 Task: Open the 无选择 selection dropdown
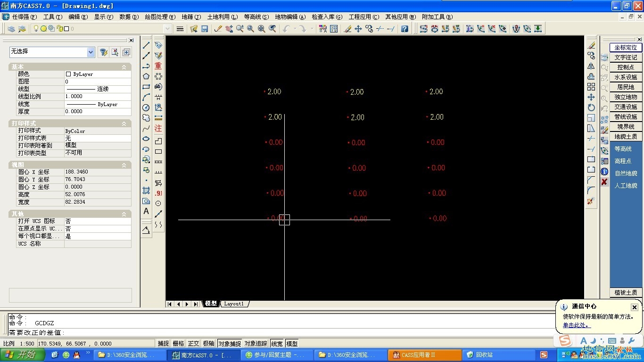pyautogui.click(x=91, y=52)
